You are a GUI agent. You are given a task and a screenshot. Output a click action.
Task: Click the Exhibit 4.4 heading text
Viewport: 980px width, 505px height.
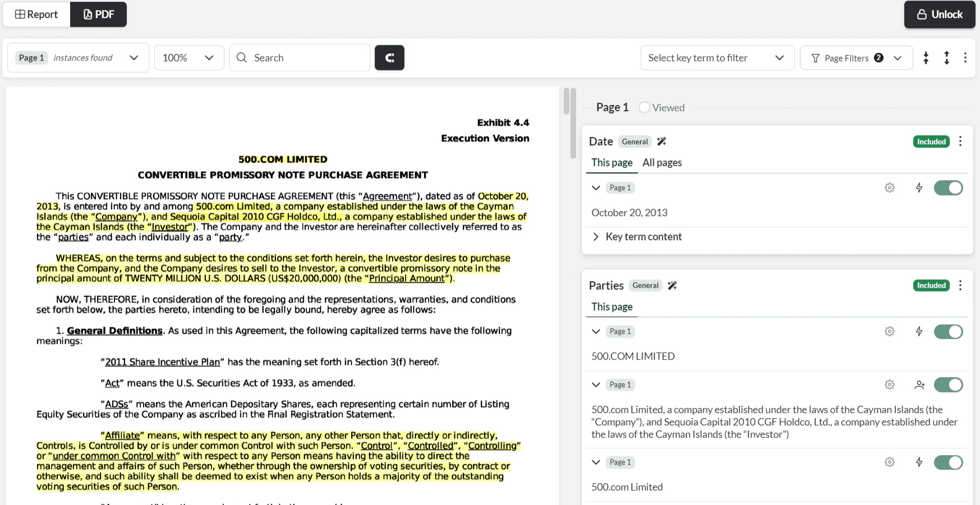503,123
